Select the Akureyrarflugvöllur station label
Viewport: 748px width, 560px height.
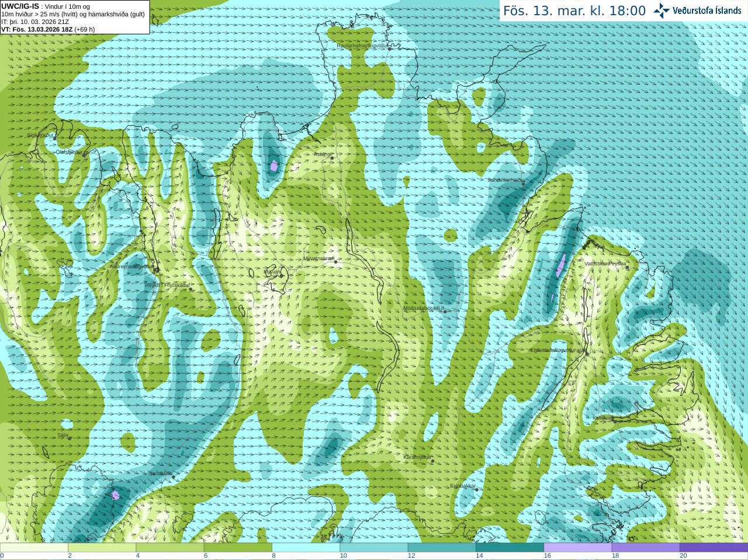(x=132, y=267)
